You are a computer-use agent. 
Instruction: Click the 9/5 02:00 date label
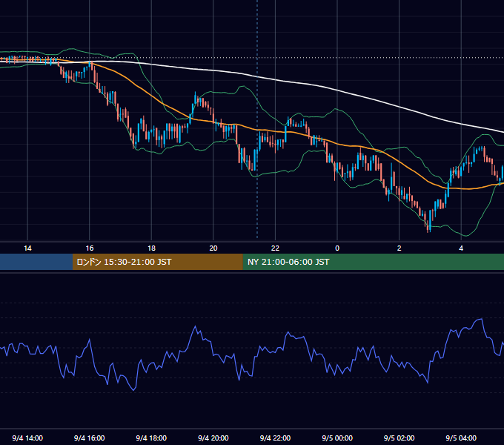pos(399,438)
